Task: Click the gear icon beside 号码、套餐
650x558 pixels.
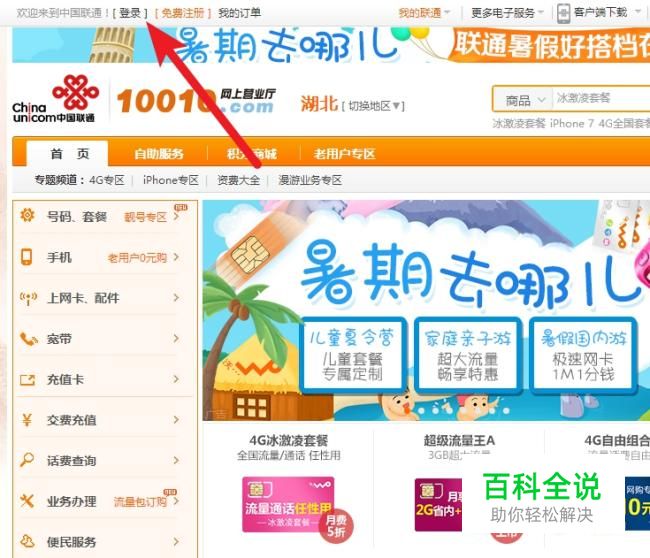Action: pos(27,215)
